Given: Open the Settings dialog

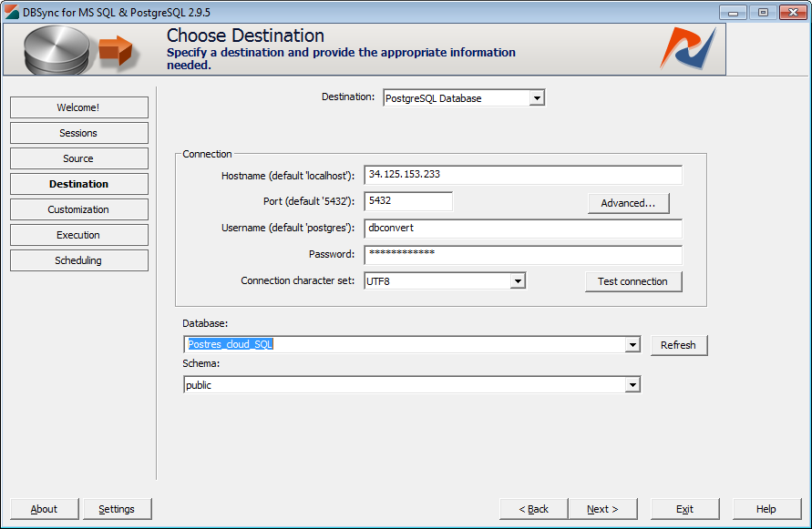Looking at the screenshot, I should pos(117,509).
